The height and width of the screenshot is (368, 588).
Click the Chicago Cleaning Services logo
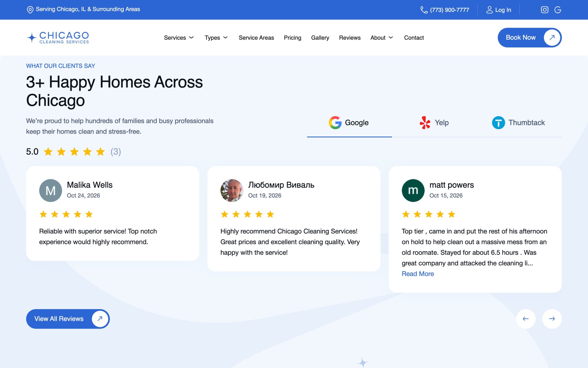58,37
